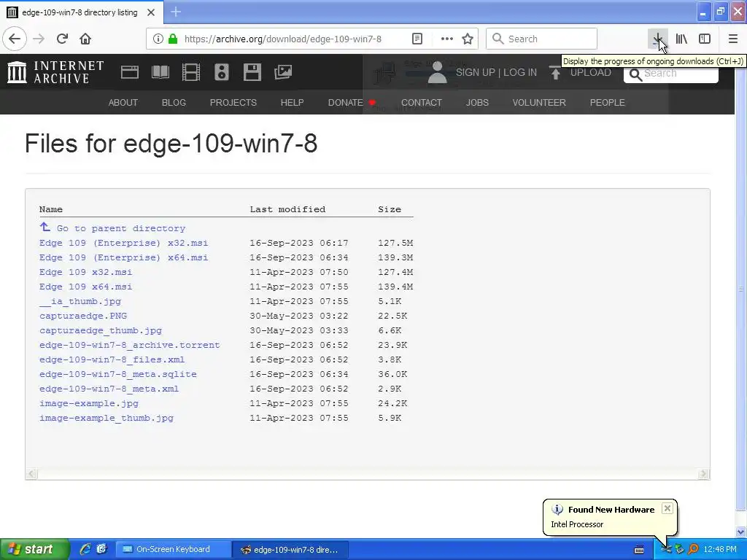Download Edge 109 (Enterprise) x64.msi
Screen dimensions: 747x560
tap(123, 257)
